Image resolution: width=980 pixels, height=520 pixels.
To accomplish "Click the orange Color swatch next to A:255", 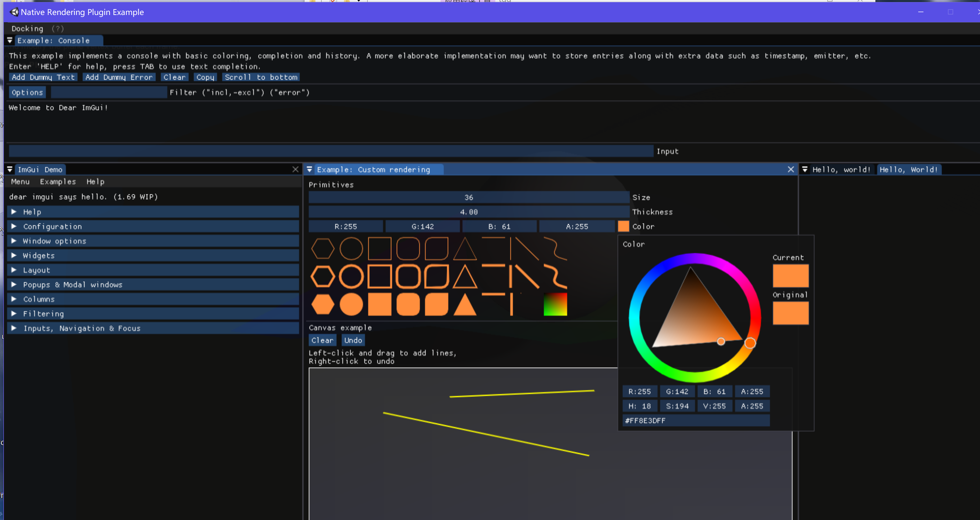I will pyautogui.click(x=623, y=227).
